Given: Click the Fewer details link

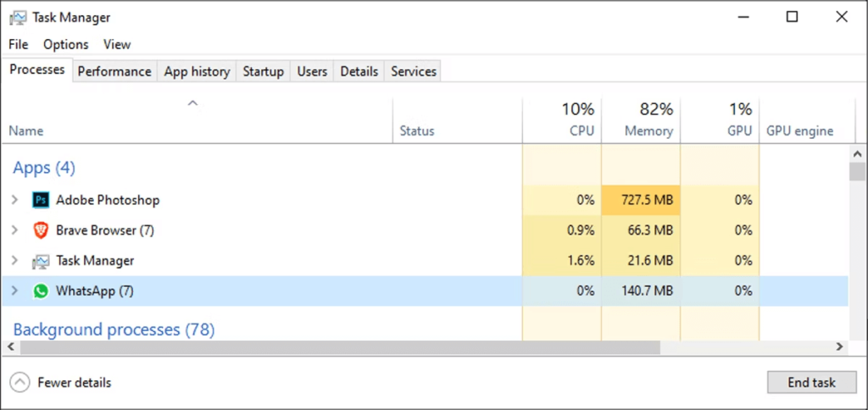Looking at the screenshot, I should [75, 382].
